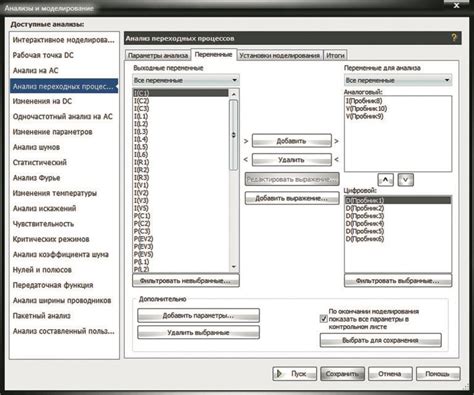Select I(V1) in output variables
Screen dimensions: 474x395
[x=181, y=185]
